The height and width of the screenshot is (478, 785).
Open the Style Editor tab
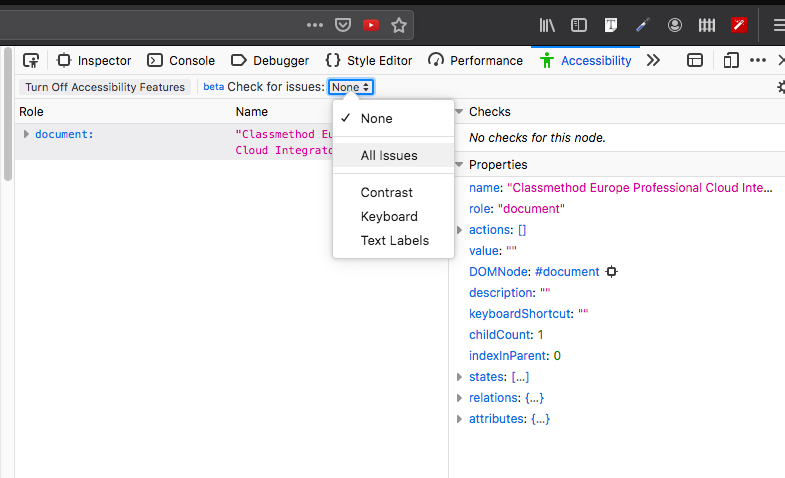pyautogui.click(x=369, y=61)
